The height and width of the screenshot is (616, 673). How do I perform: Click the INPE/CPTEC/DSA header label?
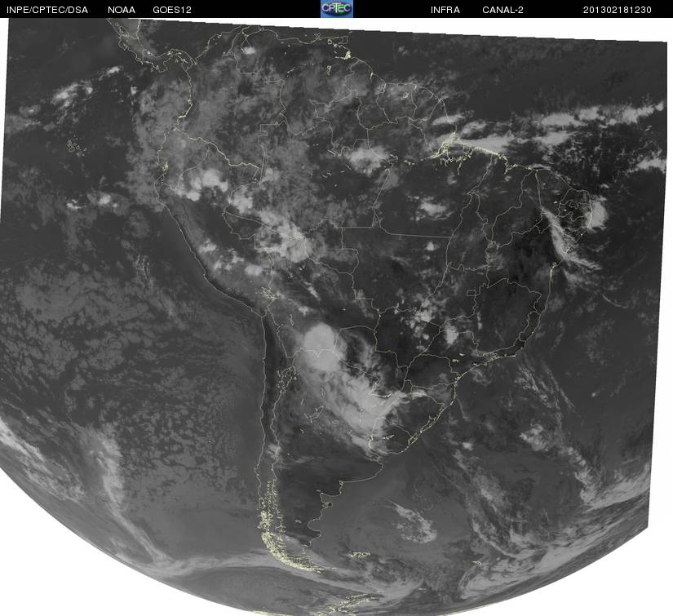click(46, 10)
